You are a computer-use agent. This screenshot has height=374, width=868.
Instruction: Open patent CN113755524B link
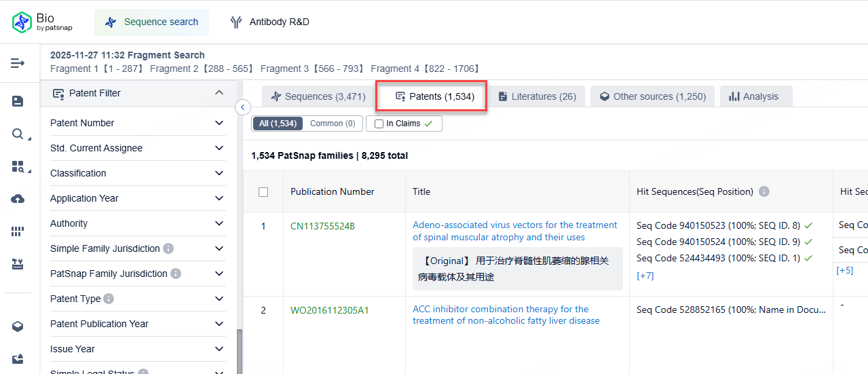pos(322,225)
